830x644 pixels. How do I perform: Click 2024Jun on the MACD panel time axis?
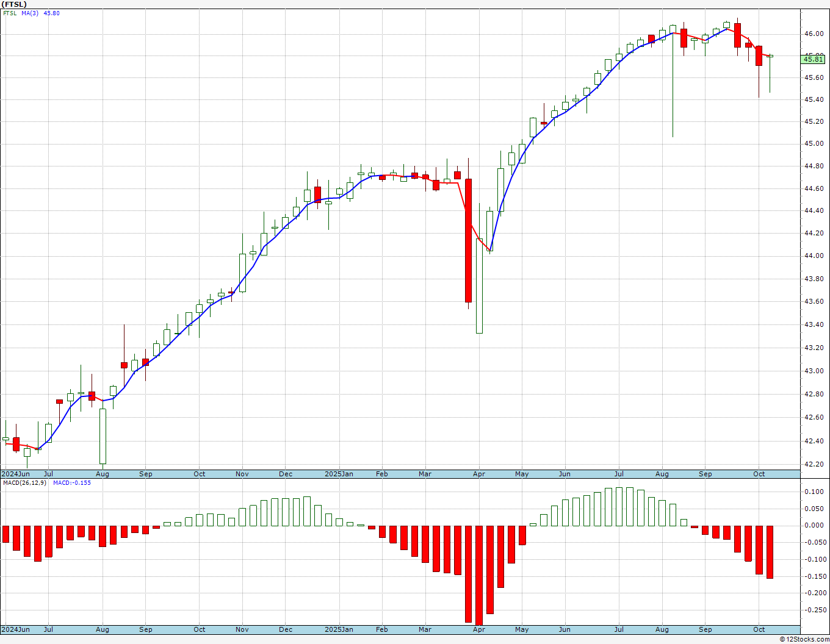pos(15,629)
